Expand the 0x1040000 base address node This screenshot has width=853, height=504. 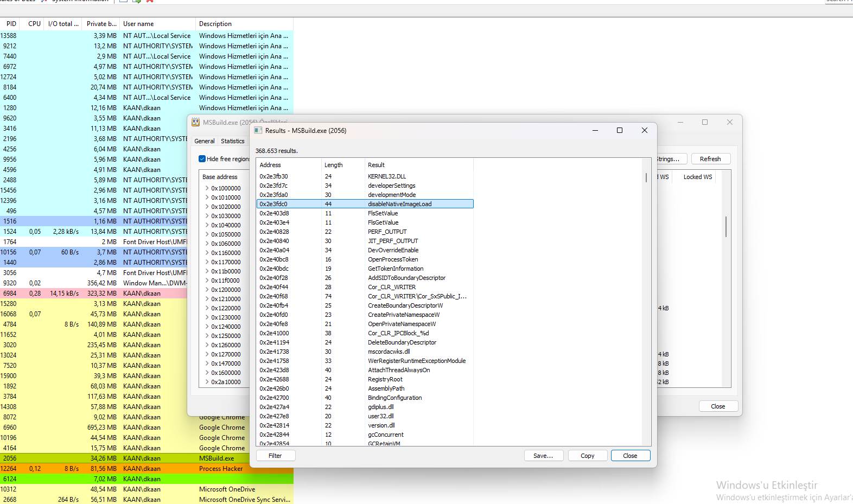(x=207, y=225)
